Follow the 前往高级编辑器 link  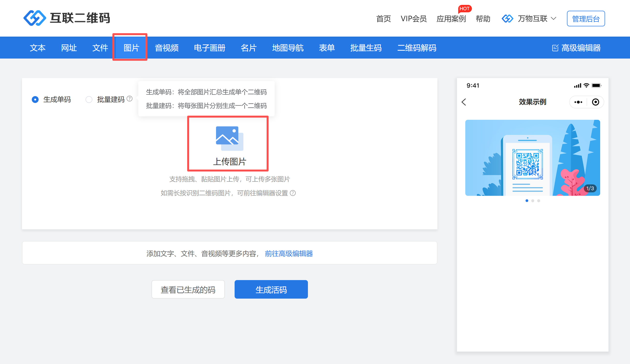289,253
